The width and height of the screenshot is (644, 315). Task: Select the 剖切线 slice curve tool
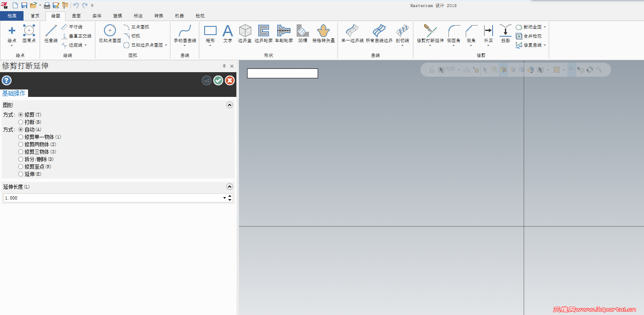[402, 33]
